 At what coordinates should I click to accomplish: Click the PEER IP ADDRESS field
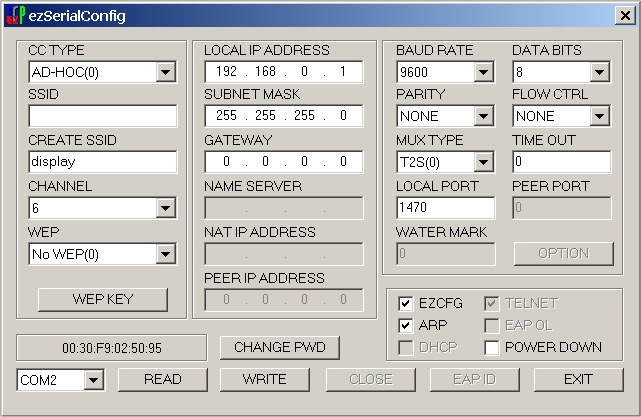(284, 300)
